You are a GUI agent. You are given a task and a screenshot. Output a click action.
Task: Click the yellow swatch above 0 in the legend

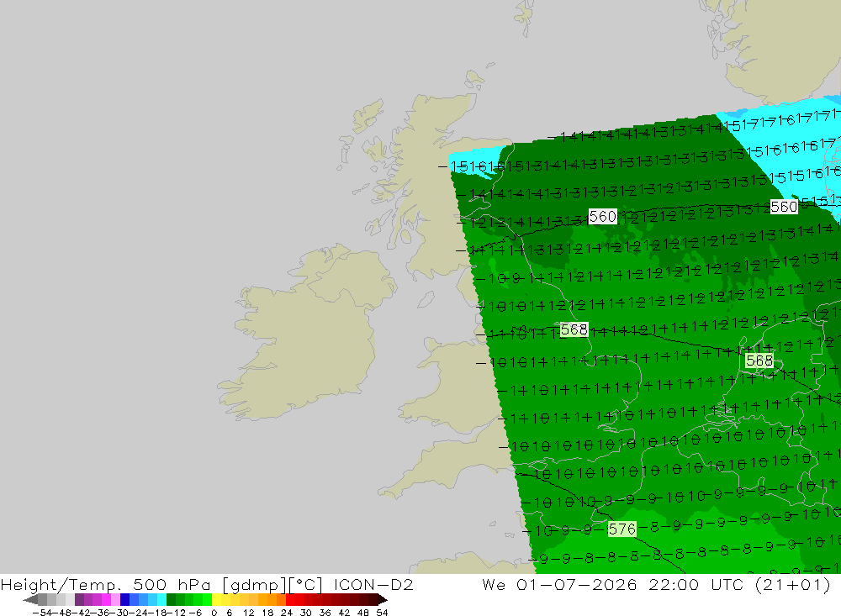(217, 599)
